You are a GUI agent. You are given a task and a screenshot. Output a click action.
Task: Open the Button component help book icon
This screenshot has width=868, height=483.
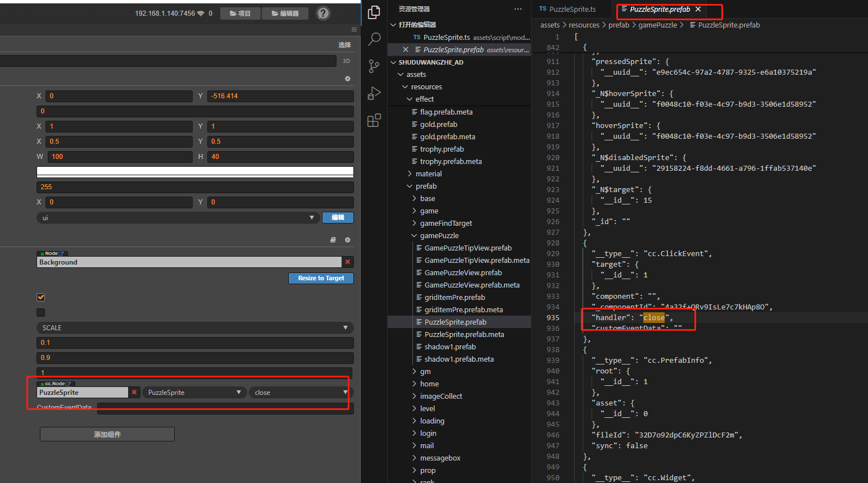point(333,240)
